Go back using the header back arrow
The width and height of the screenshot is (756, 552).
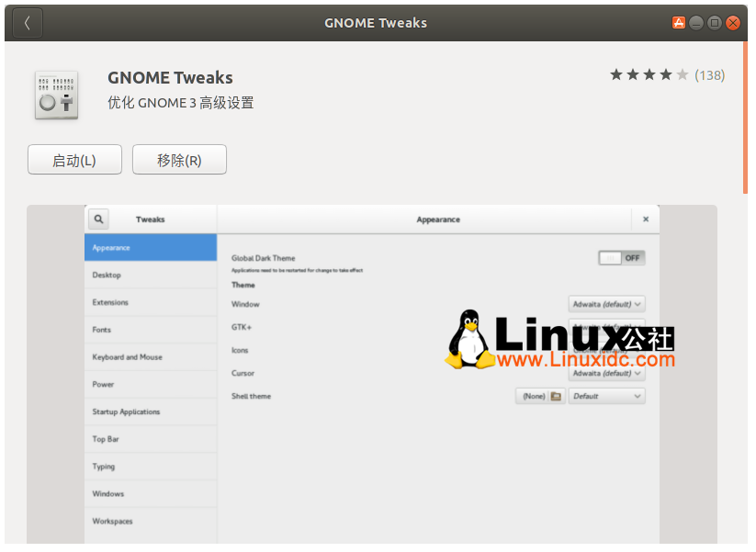coord(28,23)
